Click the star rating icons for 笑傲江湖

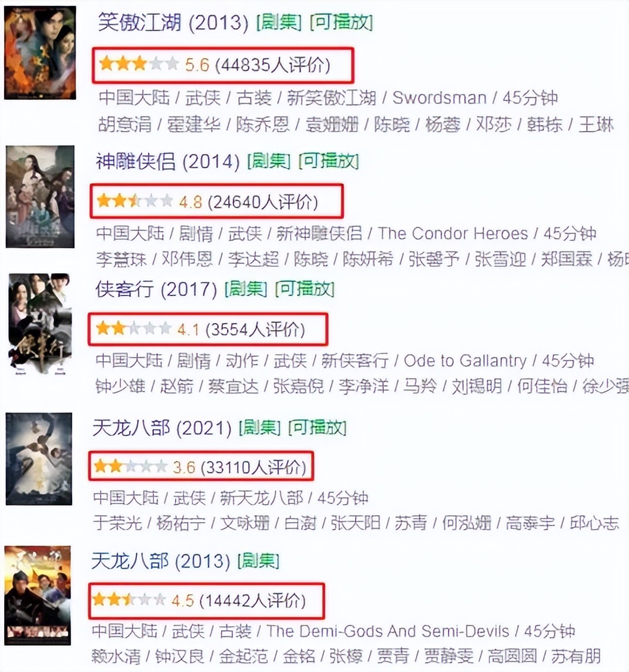[x=139, y=64]
